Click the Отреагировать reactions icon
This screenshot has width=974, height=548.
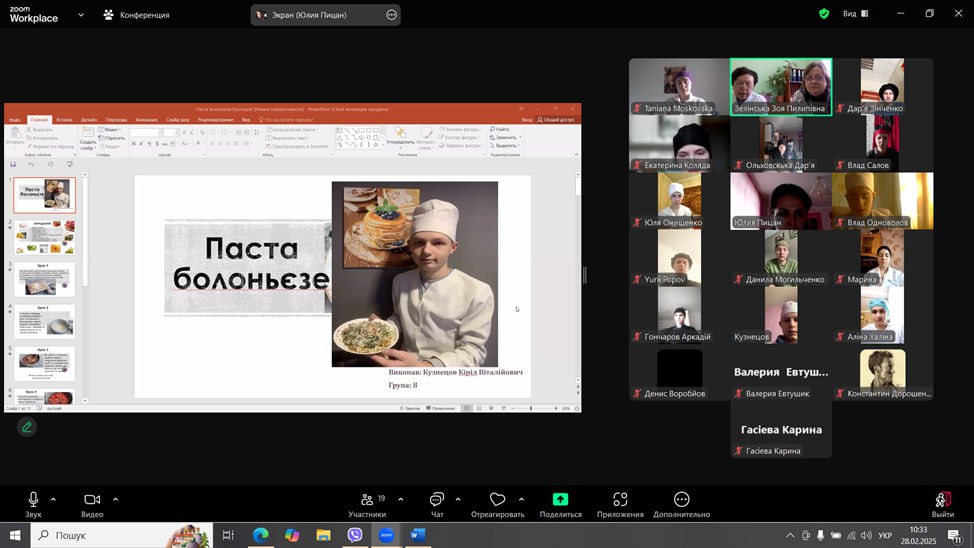coord(497,500)
